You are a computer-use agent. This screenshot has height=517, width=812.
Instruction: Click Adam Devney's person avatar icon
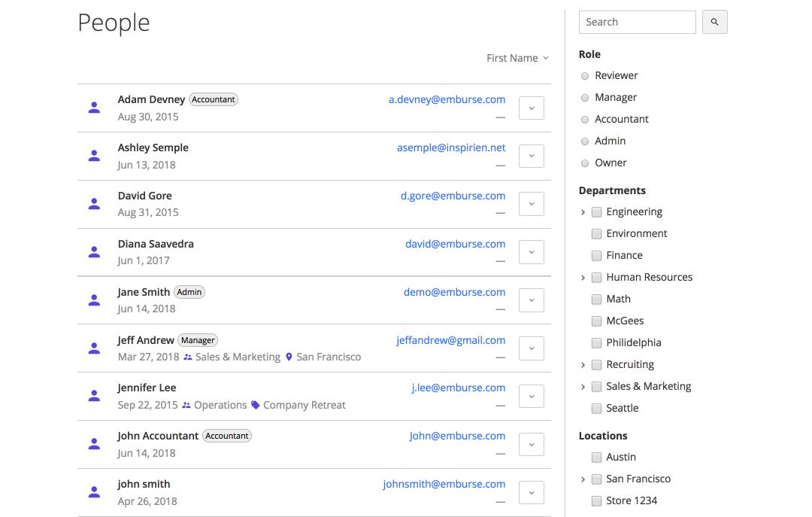pyautogui.click(x=94, y=108)
